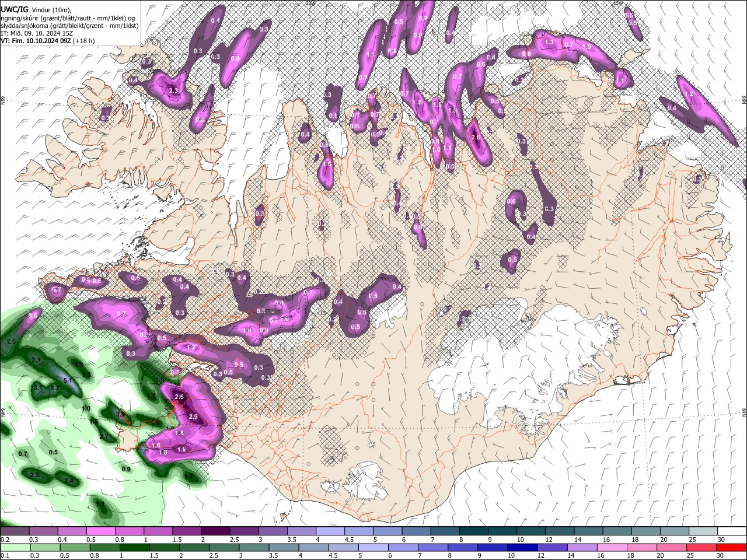Click the 2.3 snow value over the Westfjords
This screenshot has height=560, width=747.
click(173, 90)
